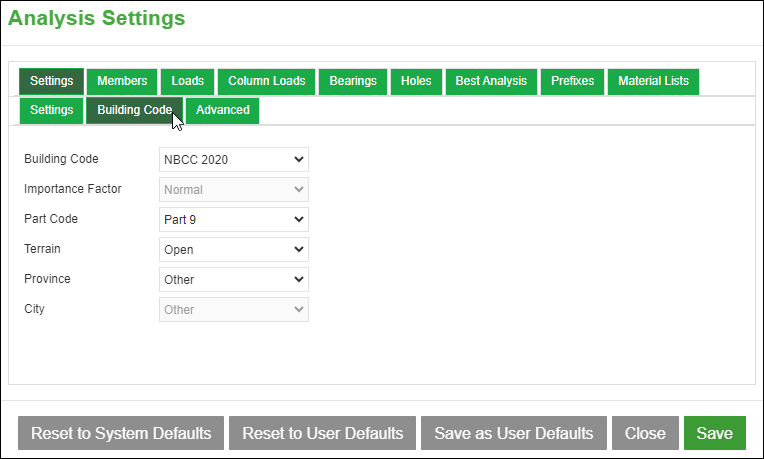Select the Advanced sub-tab
Image resolution: width=764 pixels, height=459 pixels.
[223, 111]
